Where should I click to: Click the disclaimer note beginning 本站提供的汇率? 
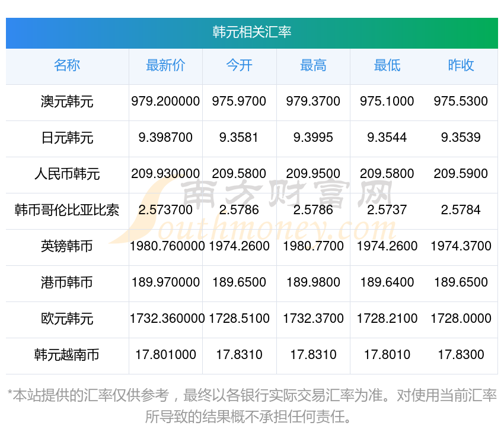251,406
